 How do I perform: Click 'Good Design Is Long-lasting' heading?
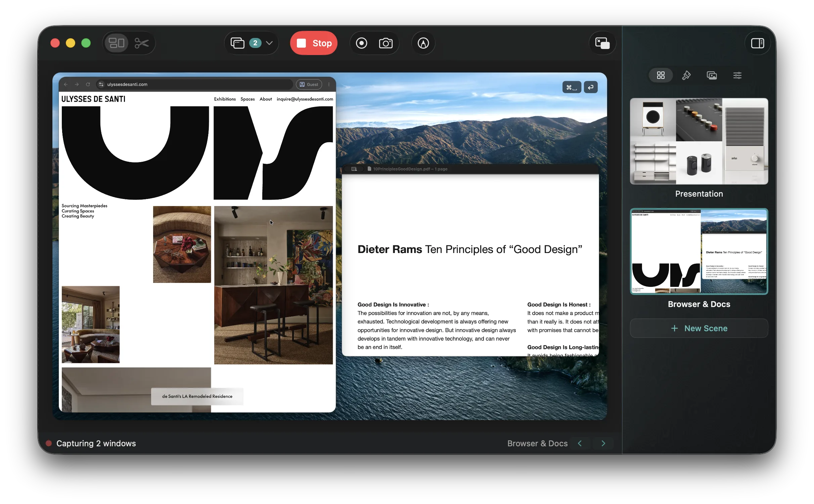pyautogui.click(x=563, y=347)
